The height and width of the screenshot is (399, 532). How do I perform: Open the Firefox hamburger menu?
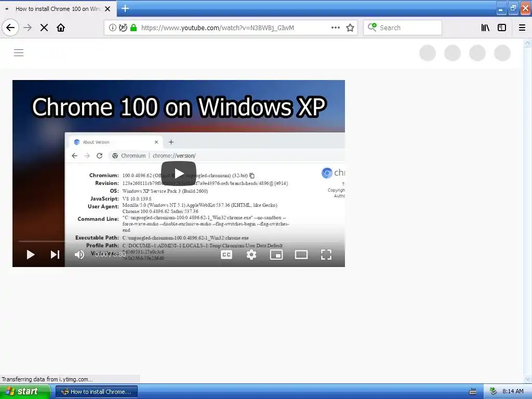click(522, 28)
